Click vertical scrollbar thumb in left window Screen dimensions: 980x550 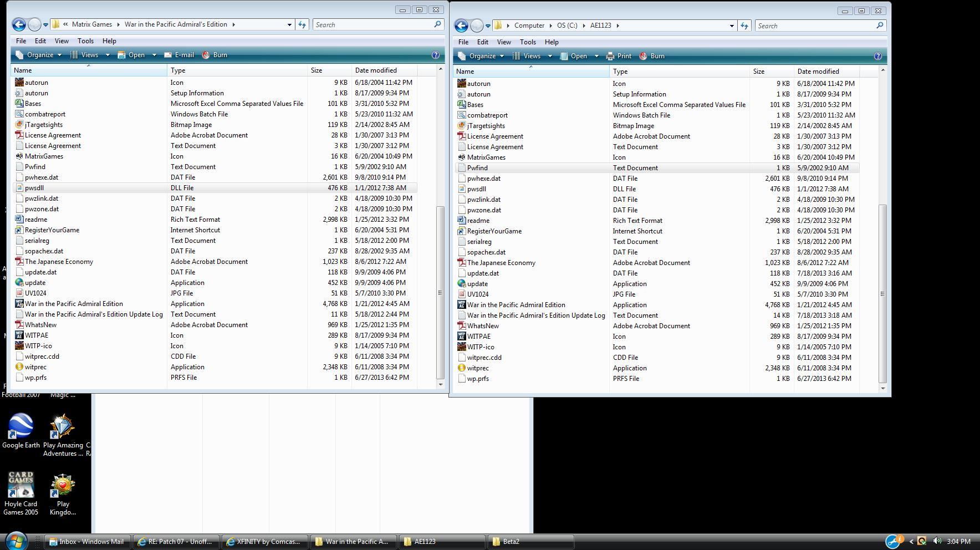click(x=441, y=292)
